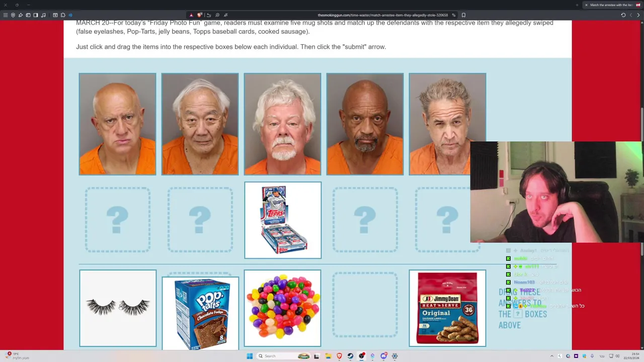Click the address bar URL
The height and width of the screenshot is (362, 644).
pos(382,15)
